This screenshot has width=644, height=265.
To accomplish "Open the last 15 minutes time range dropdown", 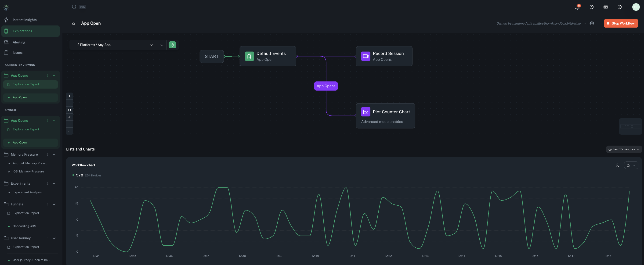I will tap(623, 149).
